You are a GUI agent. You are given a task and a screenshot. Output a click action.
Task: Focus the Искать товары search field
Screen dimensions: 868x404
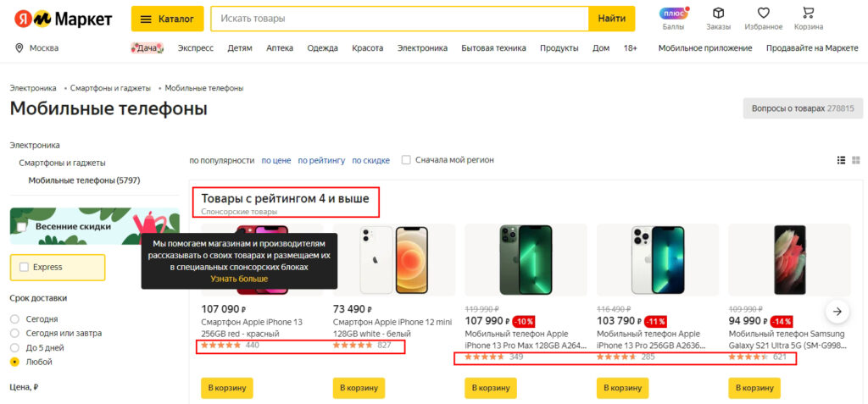[399, 19]
